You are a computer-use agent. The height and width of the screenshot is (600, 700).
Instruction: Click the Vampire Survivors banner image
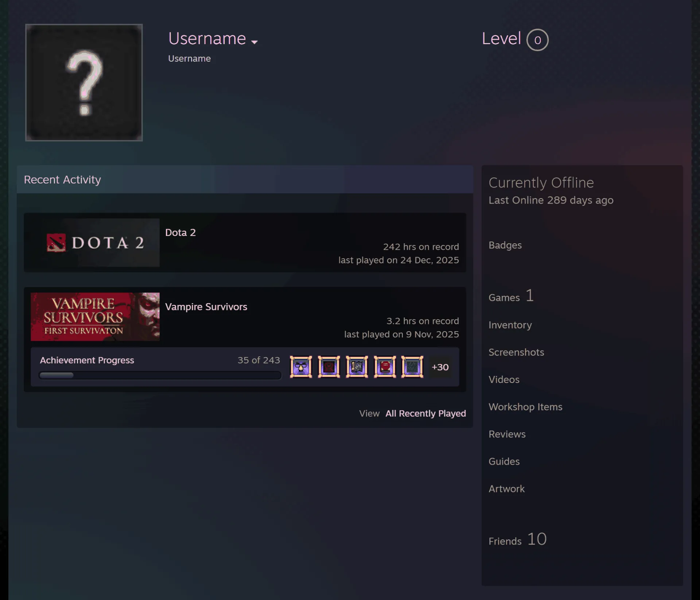[95, 317]
